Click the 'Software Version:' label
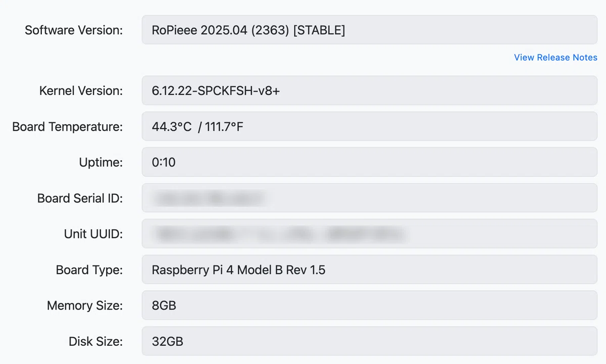 (x=74, y=30)
